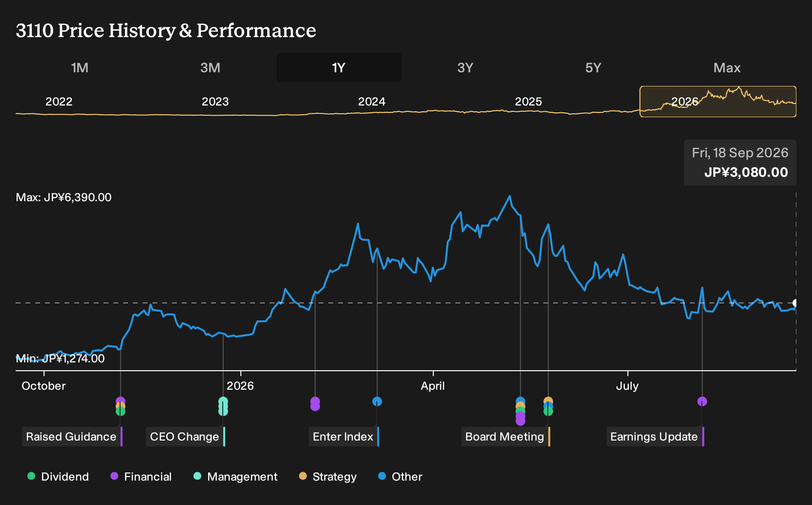Toggle the Dividend legend filter
Screen dimensions: 812x505
(x=58, y=477)
